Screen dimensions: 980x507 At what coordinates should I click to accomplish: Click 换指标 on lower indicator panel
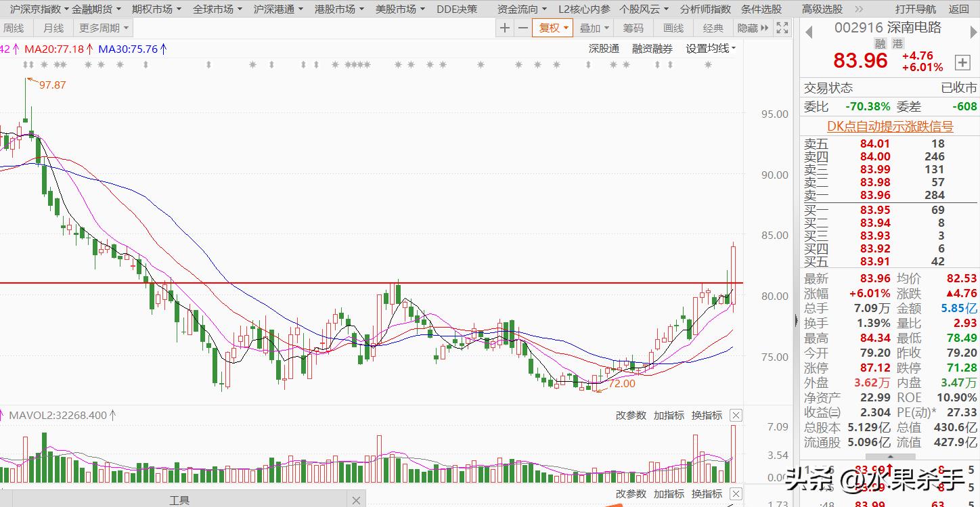[x=707, y=493]
